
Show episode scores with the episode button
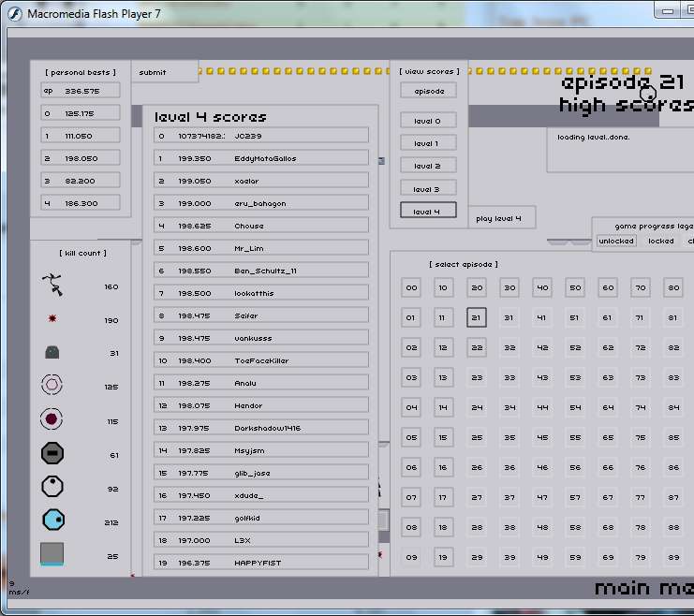pos(427,91)
